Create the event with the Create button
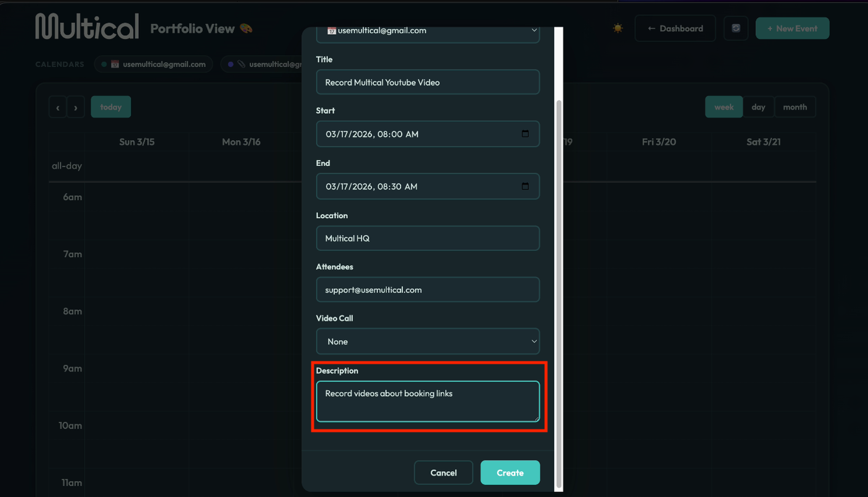Image resolution: width=868 pixels, height=497 pixels. click(x=510, y=473)
